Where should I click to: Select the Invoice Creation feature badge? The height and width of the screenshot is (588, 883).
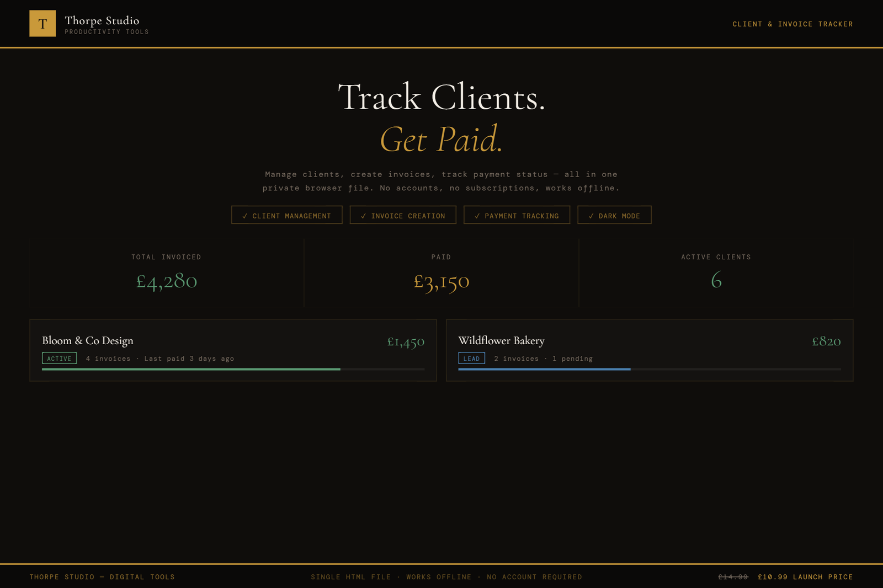point(402,215)
